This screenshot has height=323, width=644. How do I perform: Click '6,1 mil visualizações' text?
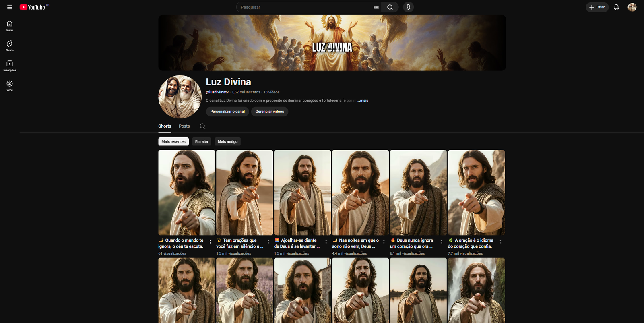(407, 253)
